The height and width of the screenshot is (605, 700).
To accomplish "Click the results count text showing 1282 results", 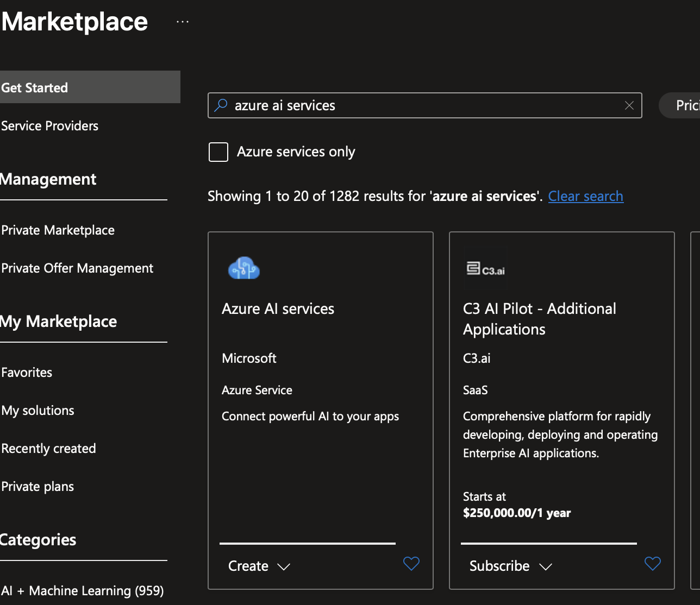I will [x=375, y=196].
